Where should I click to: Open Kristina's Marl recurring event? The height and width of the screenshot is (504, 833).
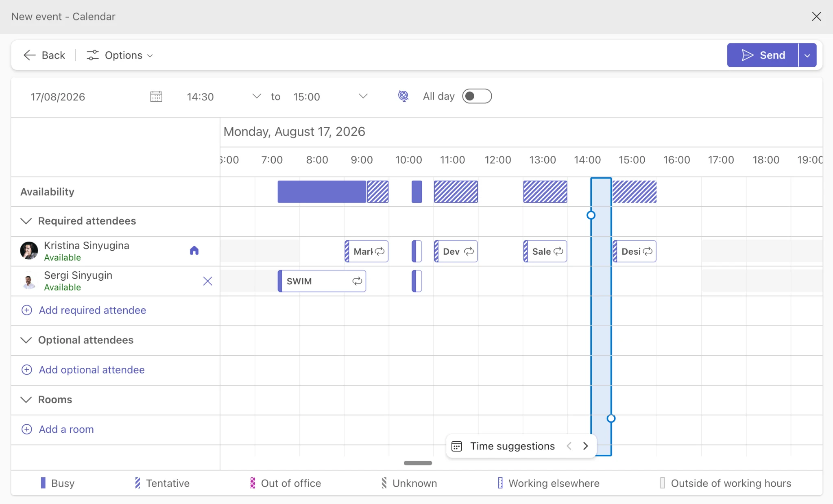point(366,251)
